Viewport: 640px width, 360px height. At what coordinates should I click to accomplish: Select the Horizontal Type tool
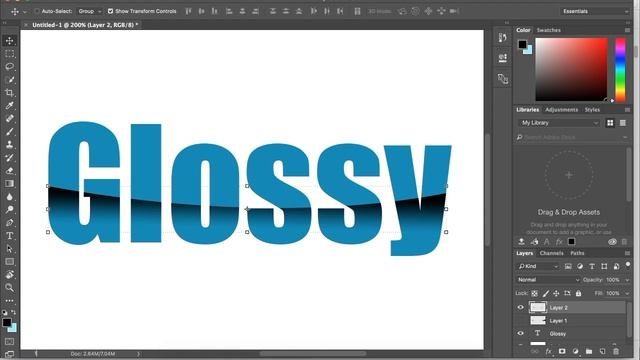tap(9, 236)
